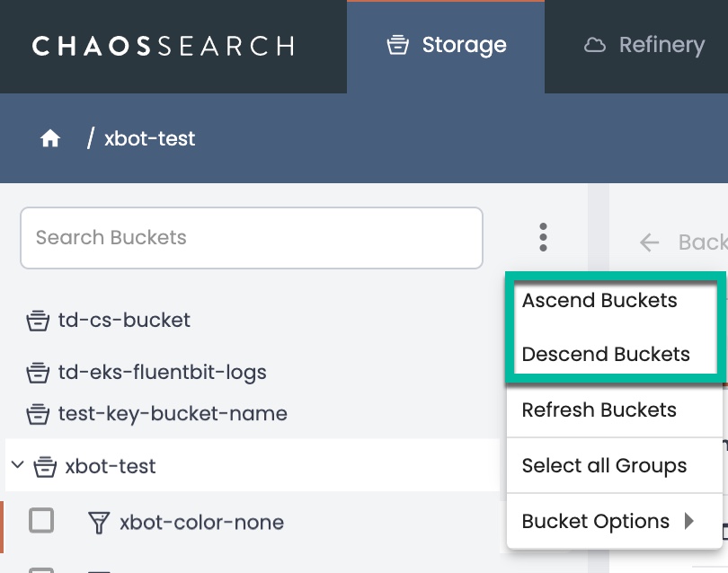
Task: Click the xbot-test breadcrumb link
Action: click(149, 139)
